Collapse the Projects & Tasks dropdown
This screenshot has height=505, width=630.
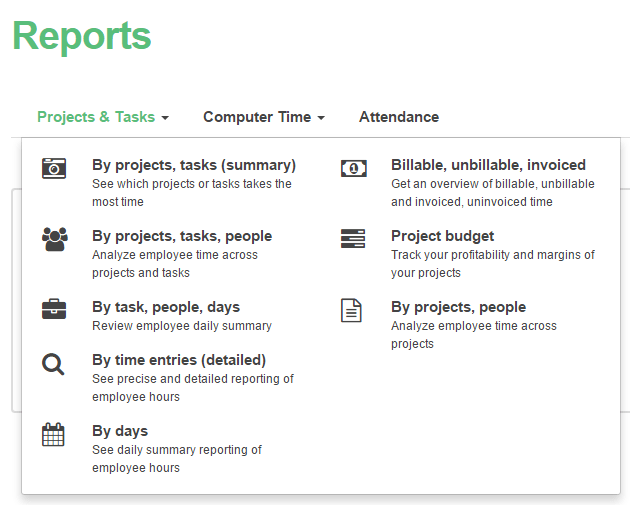(103, 117)
